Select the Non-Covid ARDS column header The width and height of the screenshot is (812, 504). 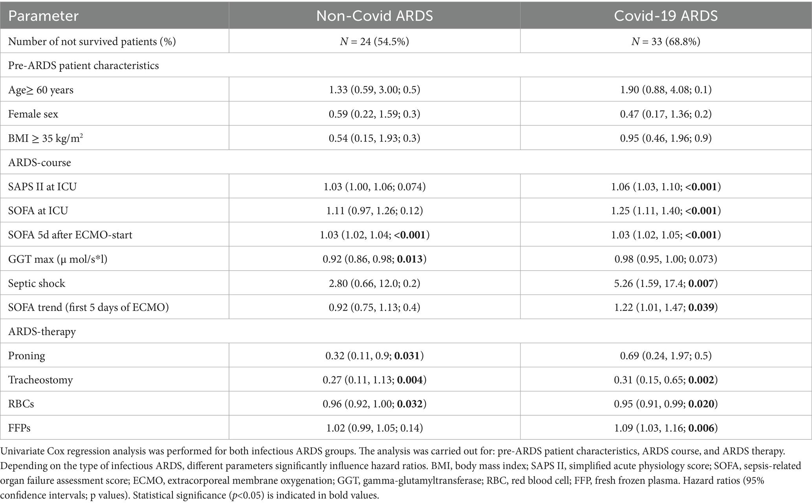pos(374,16)
